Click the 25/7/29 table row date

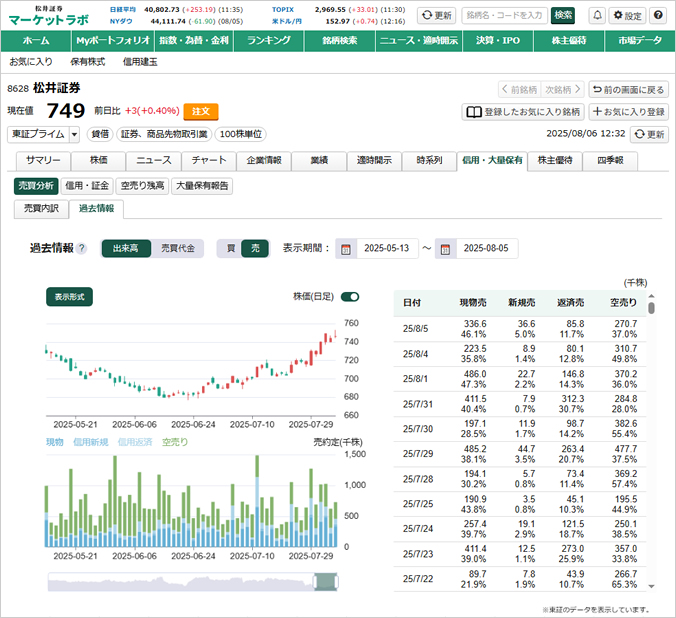pyautogui.click(x=418, y=454)
